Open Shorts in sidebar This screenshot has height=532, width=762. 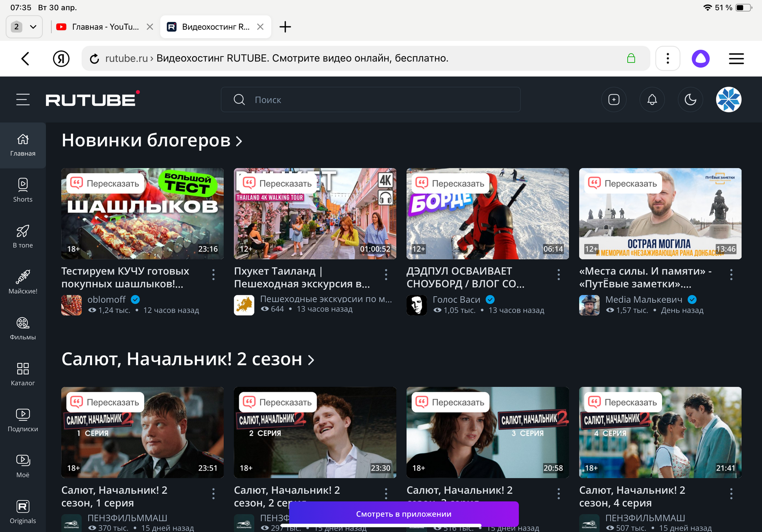23,190
